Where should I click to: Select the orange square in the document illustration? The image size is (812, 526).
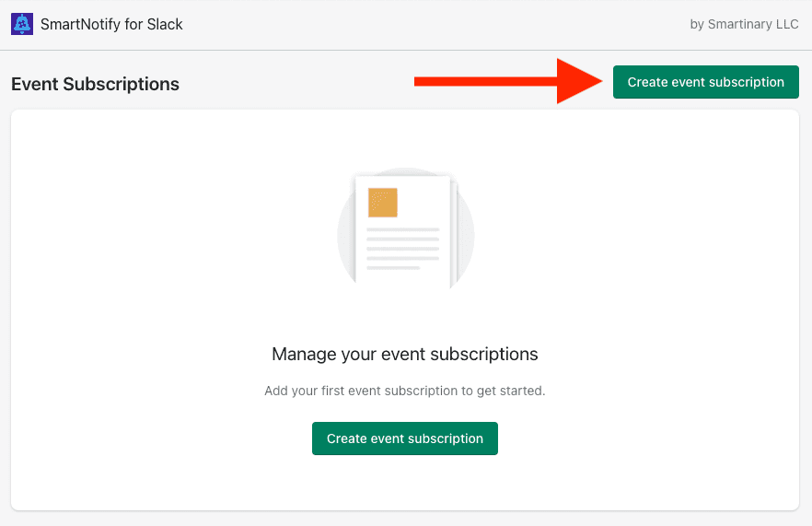tap(383, 203)
